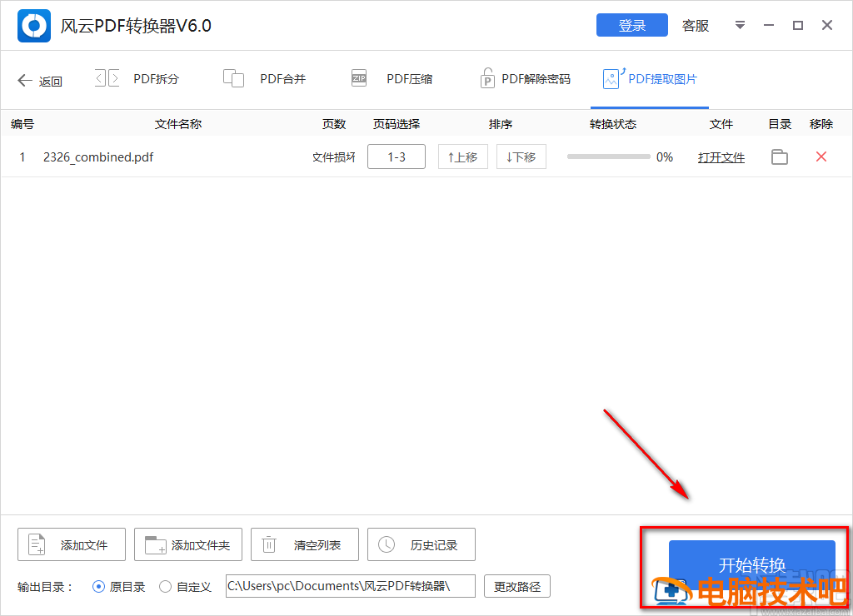853x616 pixels.
Task: Open output folder icon for 2326_combined.pdf
Action: coord(780,156)
